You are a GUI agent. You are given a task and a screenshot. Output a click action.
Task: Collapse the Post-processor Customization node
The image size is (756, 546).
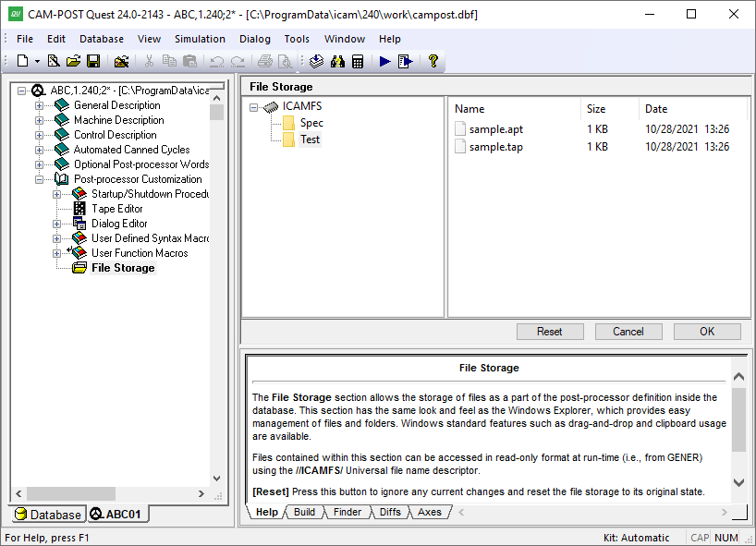click(39, 180)
